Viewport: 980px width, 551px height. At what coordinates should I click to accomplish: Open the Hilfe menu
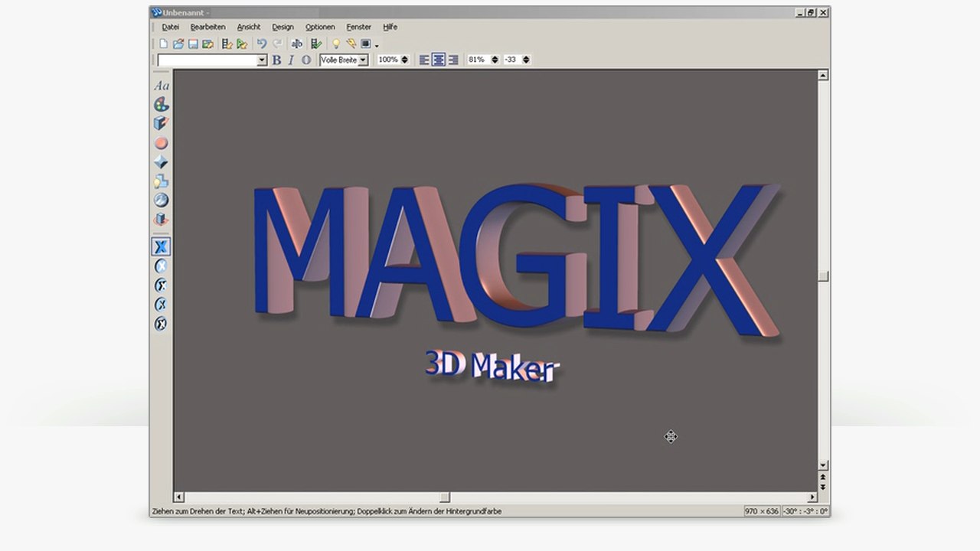(x=390, y=27)
